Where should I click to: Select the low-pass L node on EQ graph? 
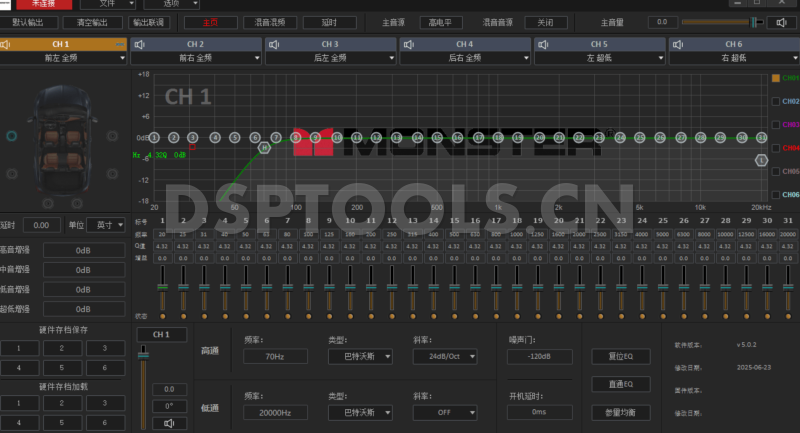[x=761, y=161]
